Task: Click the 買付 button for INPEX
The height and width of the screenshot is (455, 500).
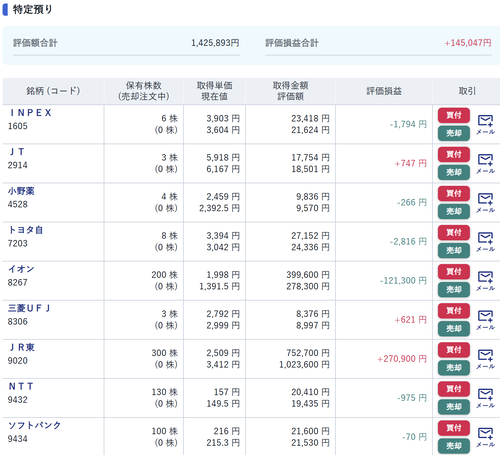Action: point(454,115)
